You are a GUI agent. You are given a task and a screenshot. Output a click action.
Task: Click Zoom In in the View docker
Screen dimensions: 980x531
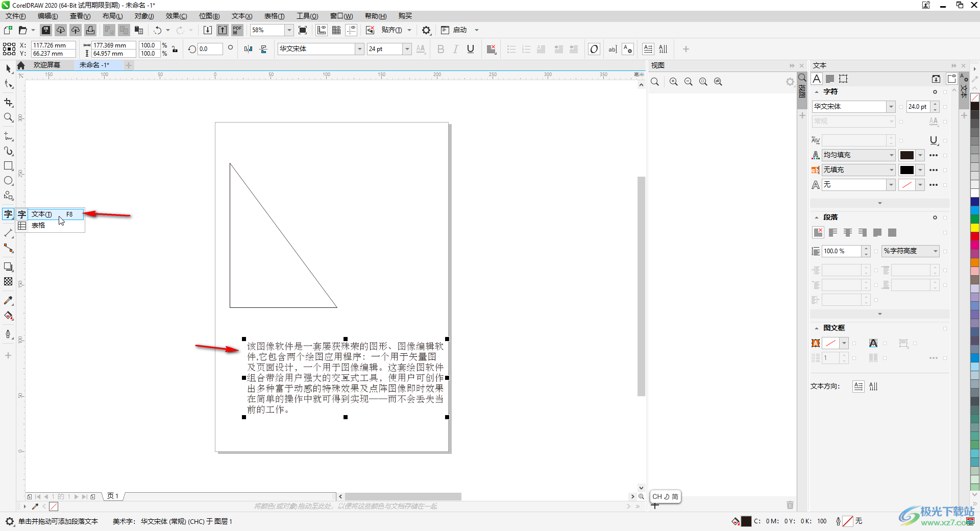click(x=674, y=82)
